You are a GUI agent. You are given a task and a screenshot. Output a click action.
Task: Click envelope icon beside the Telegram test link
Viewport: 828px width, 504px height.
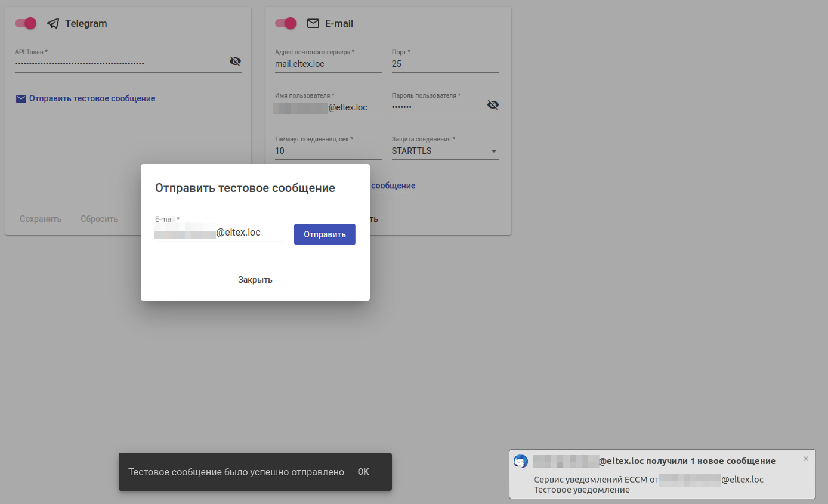pyautogui.click(x=21, y=99)
